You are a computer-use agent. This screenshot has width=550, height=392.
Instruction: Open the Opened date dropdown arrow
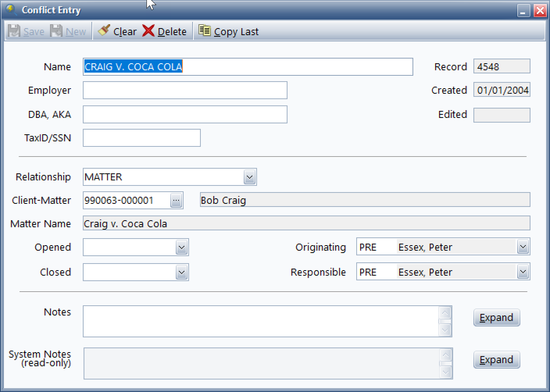click(x=181, y=247)
